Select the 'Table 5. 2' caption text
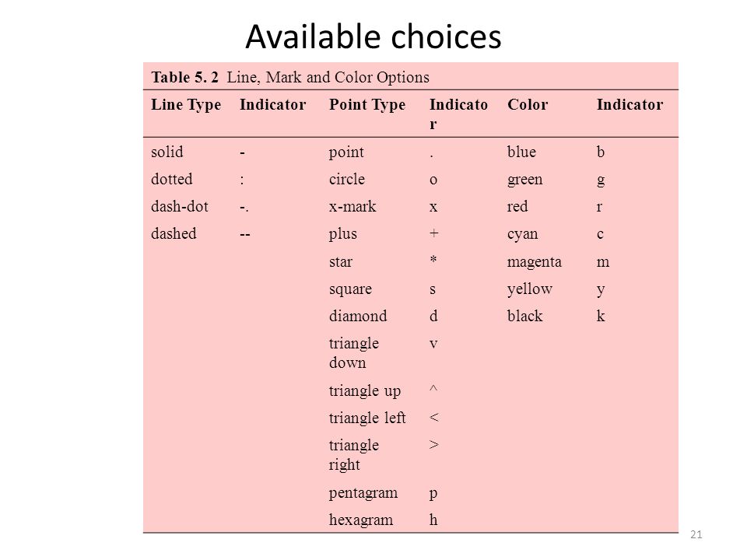The image size is (747, 560). coord(185,77)
